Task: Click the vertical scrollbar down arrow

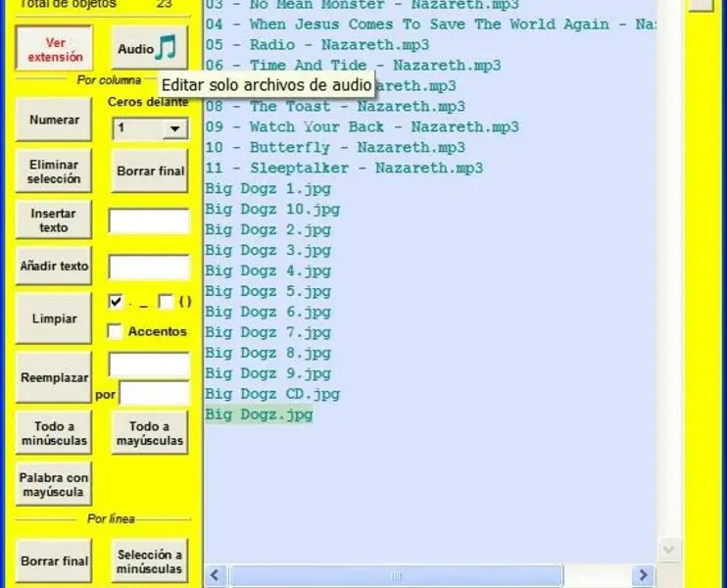Action: [x=668, y=550]
